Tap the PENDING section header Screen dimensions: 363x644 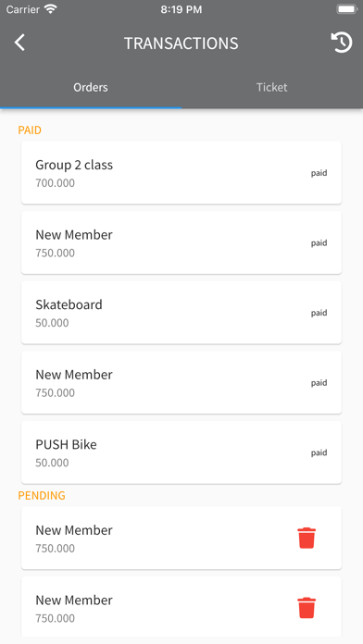pos(42,495)
